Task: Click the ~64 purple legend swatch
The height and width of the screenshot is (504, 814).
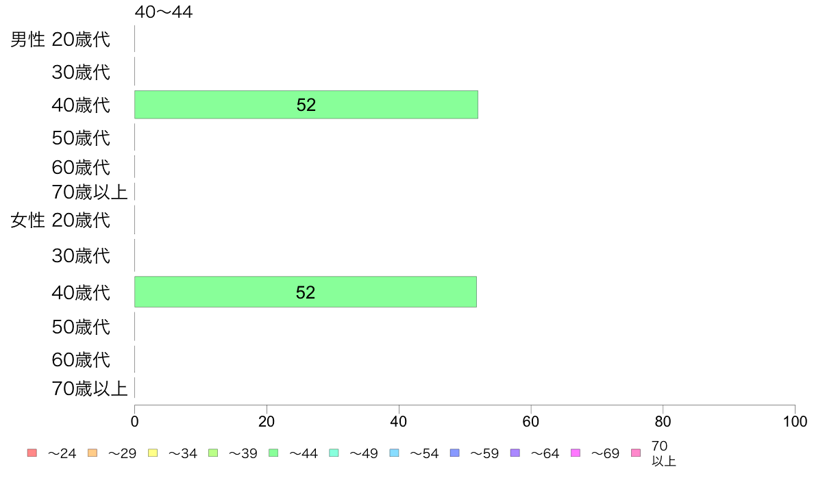Action: point(515,453)
